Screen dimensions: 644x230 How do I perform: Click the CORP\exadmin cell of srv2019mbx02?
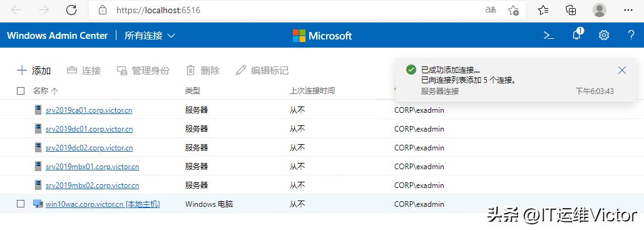(419, 185)
